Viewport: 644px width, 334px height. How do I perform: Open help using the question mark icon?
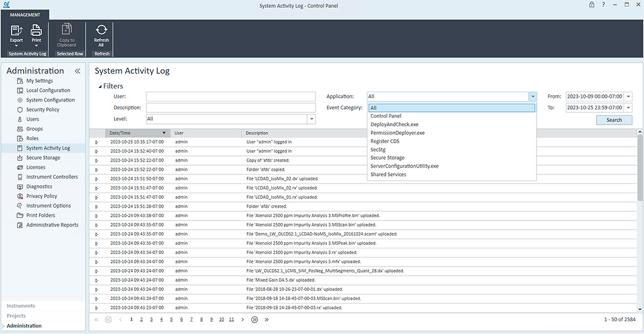(603, 5)
